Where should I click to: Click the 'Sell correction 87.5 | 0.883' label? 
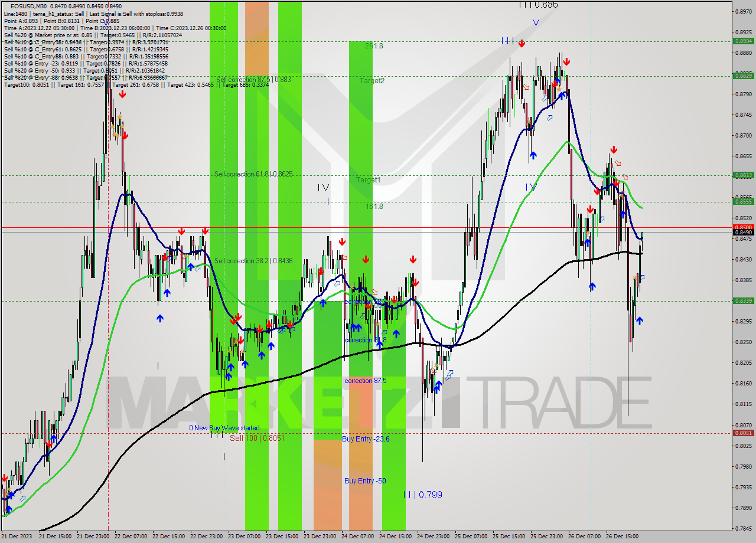click(x=253, y=80)
